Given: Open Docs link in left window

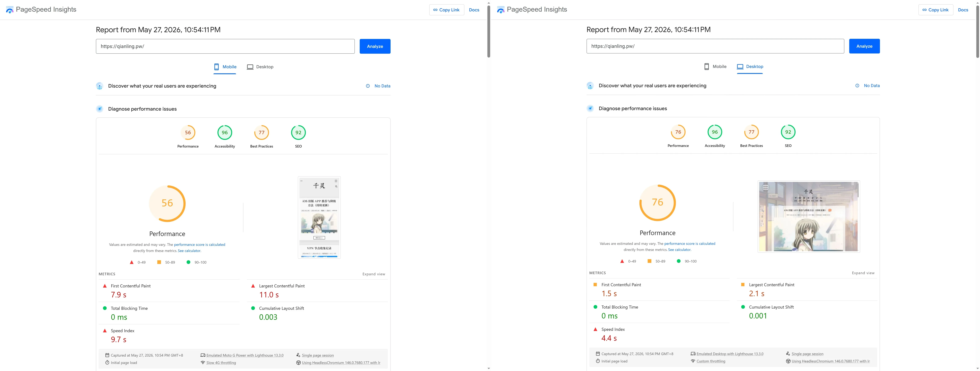Looking at the screenshot, I should [474, 10].
